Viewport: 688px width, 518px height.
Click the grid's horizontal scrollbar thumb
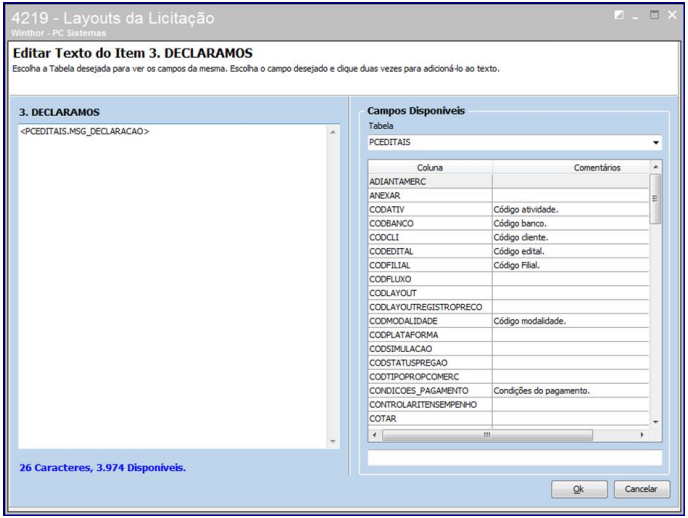[x=487, y=435]
